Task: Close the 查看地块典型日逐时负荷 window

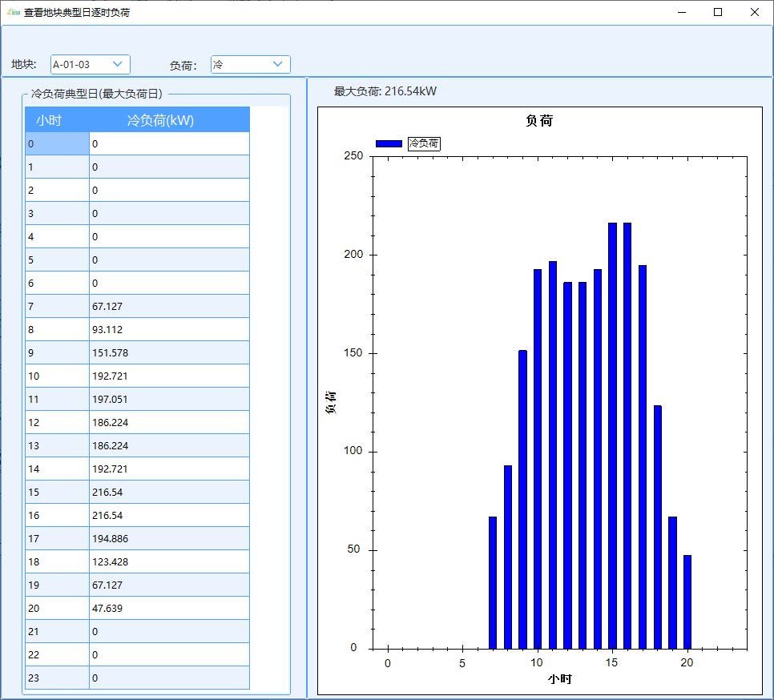Action: (755, 12)
